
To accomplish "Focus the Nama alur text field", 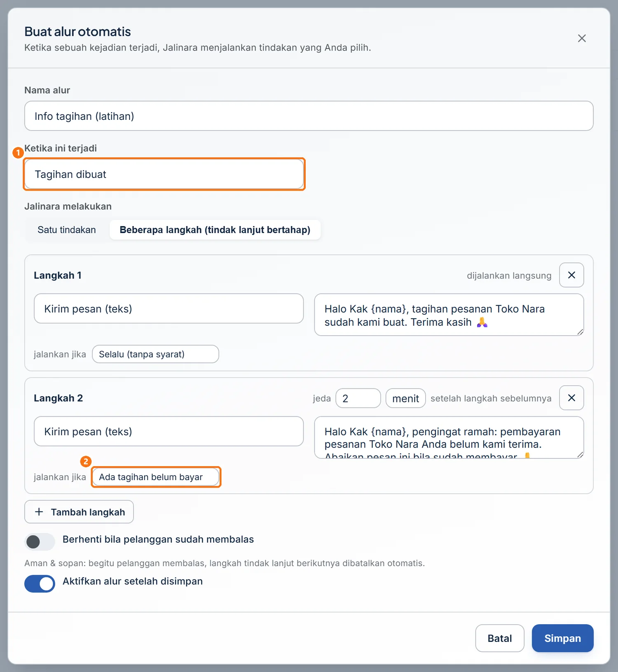I will 309,116.
